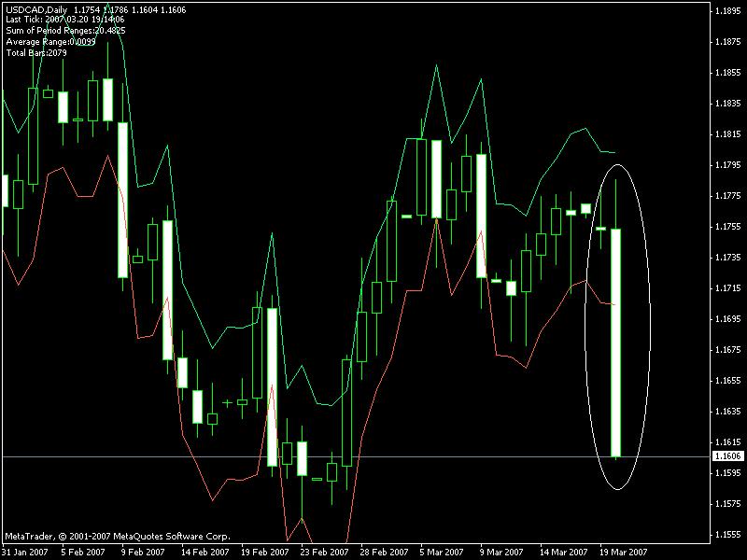The image size is (747, 560).
Task: Click the current price tag 1.1606
Action: (726, 456)
